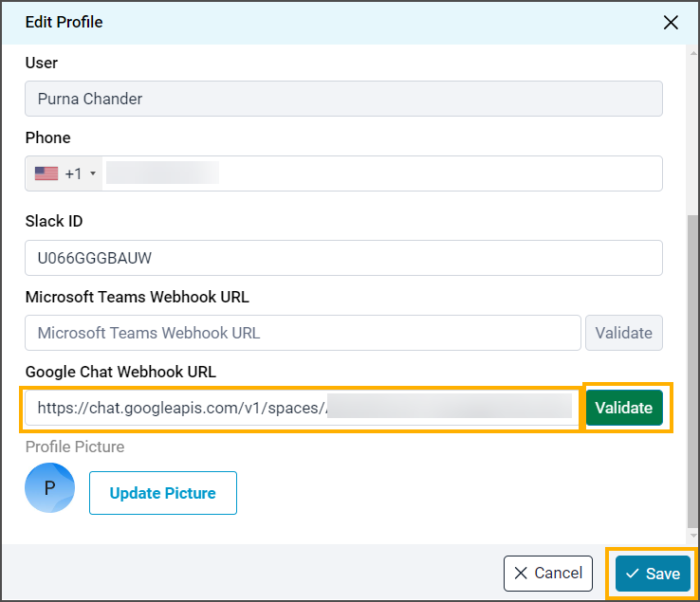Focus the Microsoft Teams Webhook URL input

(x=303, y=333)
